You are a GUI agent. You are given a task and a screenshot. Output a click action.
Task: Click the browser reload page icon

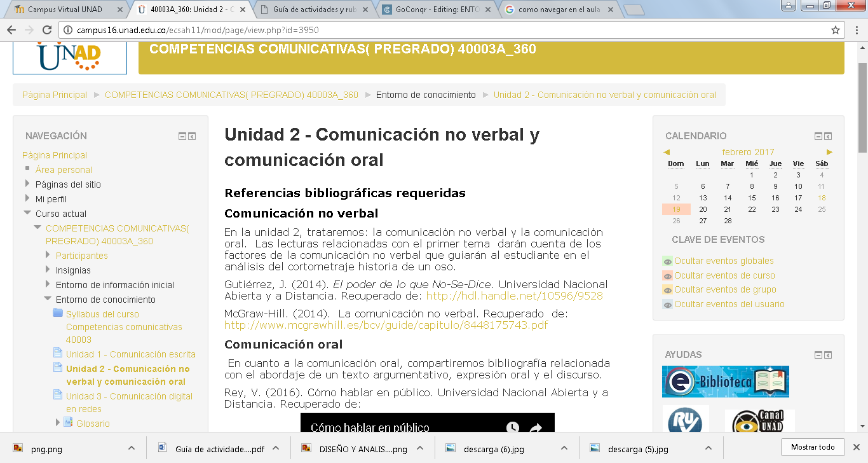point(47,30)
